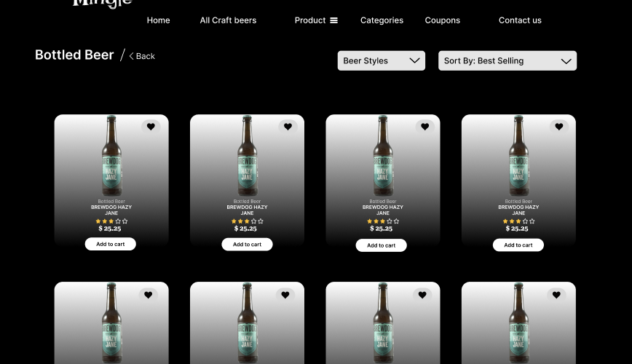The width and height of the screenshot is (632, 364).
Task: Favorite the first beer in top row
Action: pyautogui.click(x=151, y=127)
